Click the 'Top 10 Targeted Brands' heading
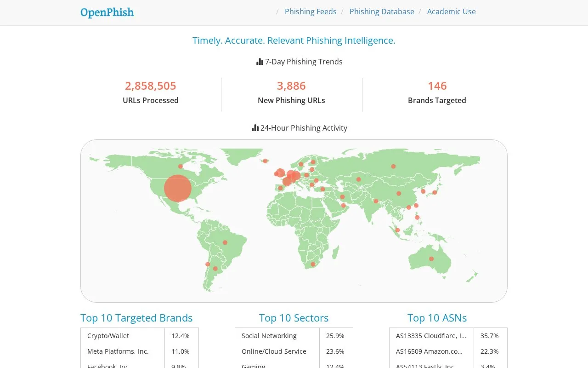 click(136, 318)
